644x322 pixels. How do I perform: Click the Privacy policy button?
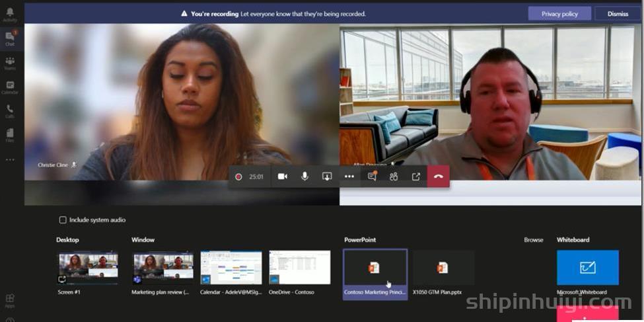point(559,14)
